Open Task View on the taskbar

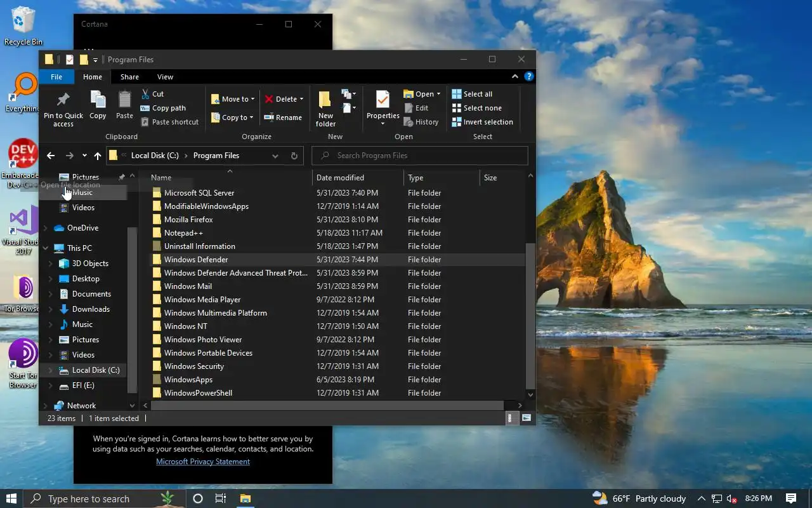[221, 498]
